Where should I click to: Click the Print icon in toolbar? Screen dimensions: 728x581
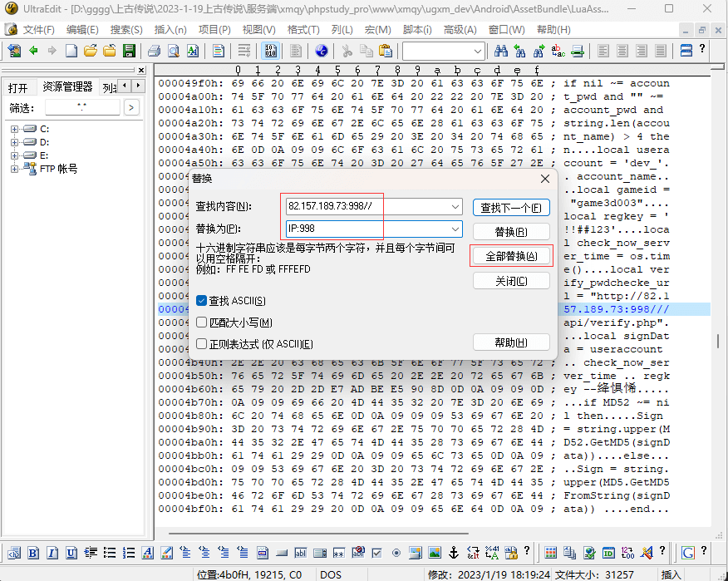tap(154, 51)
